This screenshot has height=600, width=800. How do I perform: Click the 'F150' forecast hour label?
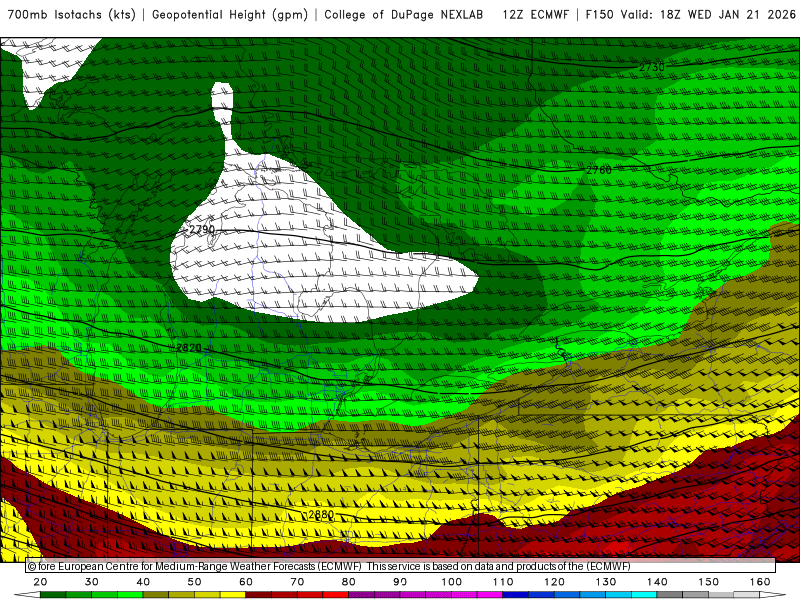pyautogui.click(x=599, y=15)
